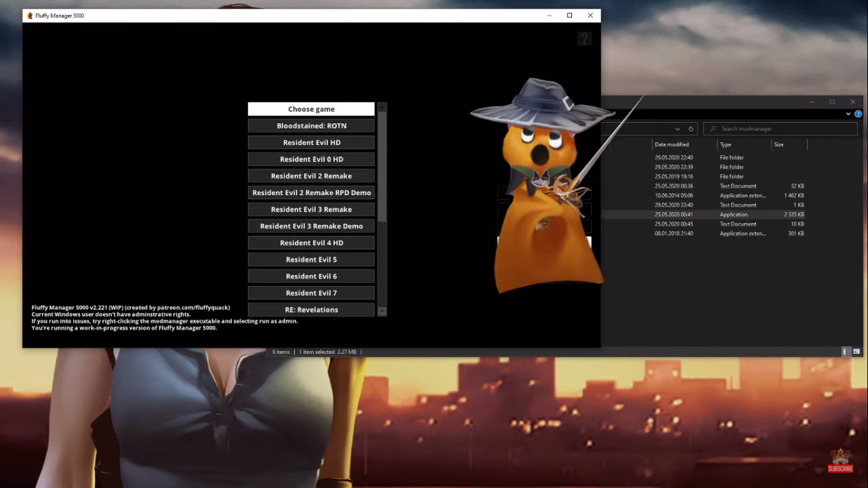The width and height of the screenshot is (868, 488).
Task: Click '9 items' in Explorer status bar
Action: (x=281, y=352)
